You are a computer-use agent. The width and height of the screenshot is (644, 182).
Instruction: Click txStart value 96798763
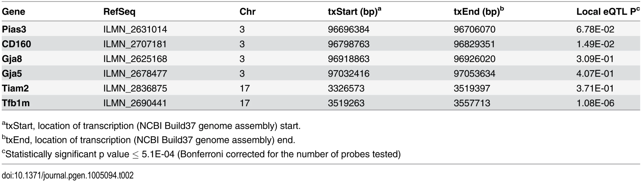click(x=348, y=44)
